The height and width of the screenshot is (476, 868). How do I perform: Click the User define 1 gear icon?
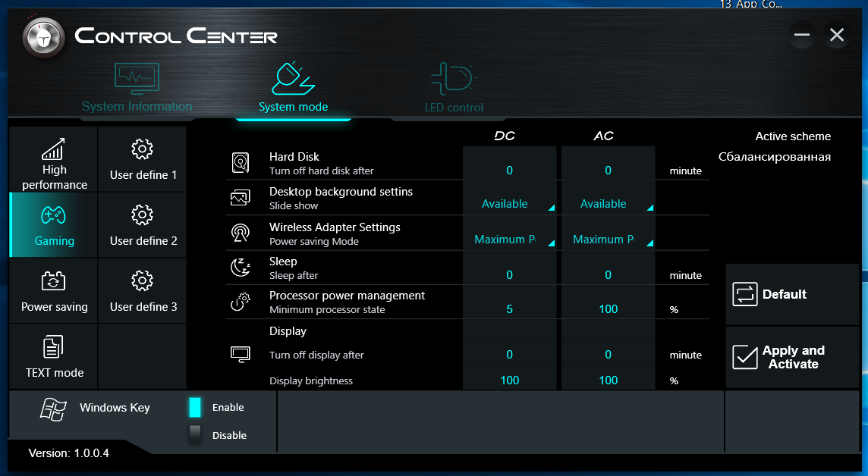click(x=143, y=149)
